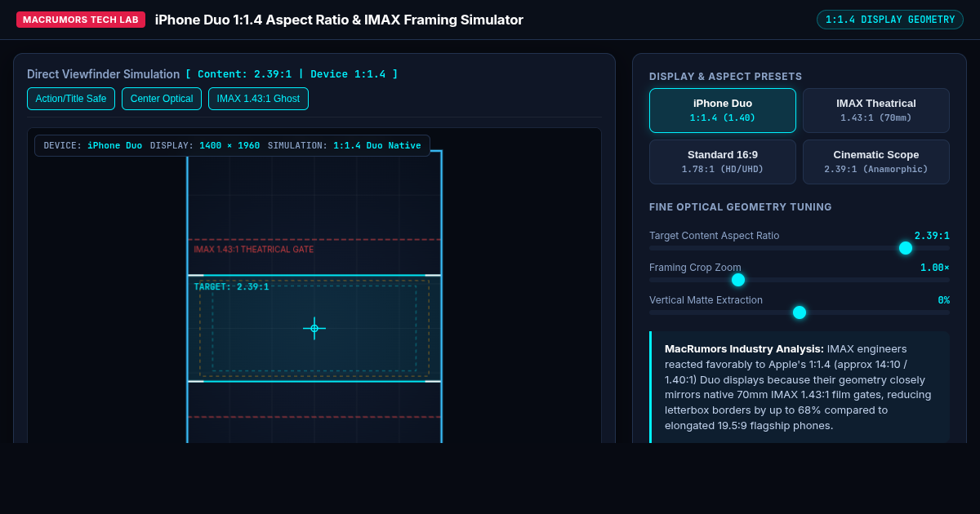Toggle the IMAX 1.43:1 Ghost overlay
The width and height of the screenshot is (980, 514).
[x=258, y=99]
